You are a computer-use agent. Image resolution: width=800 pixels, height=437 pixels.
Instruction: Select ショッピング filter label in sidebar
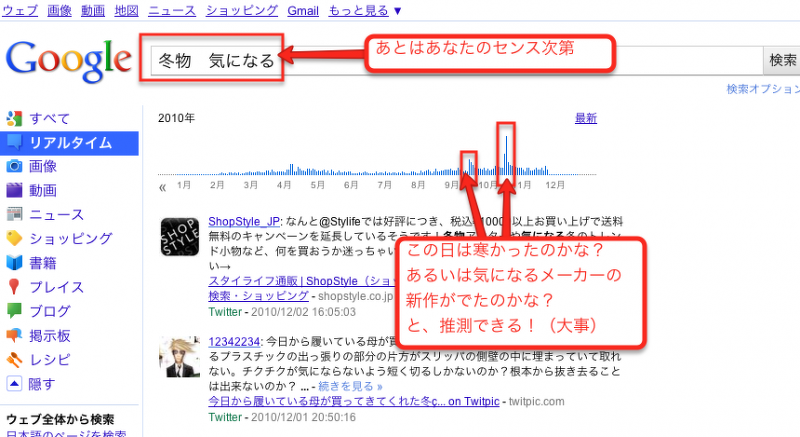70,238
